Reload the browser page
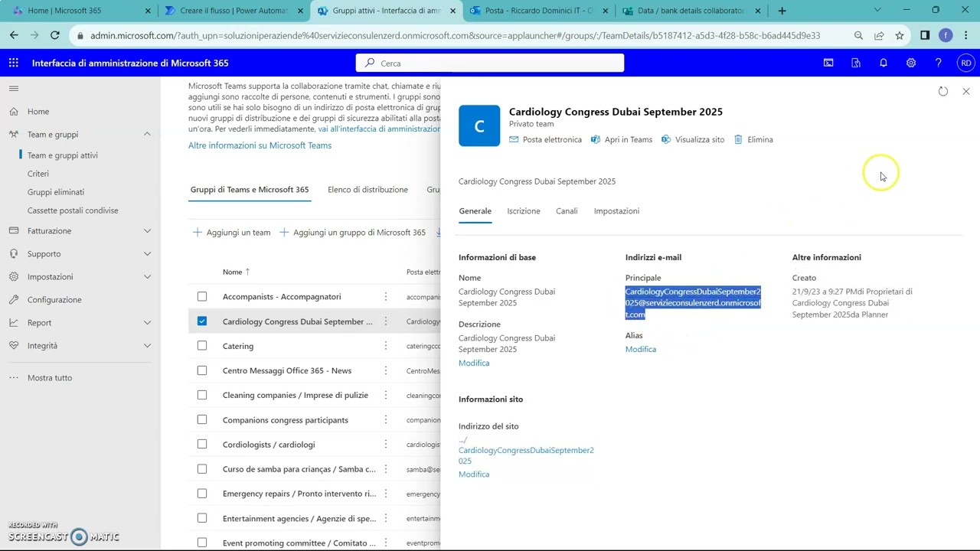980x551 pixels. click(x=55, y=35)
